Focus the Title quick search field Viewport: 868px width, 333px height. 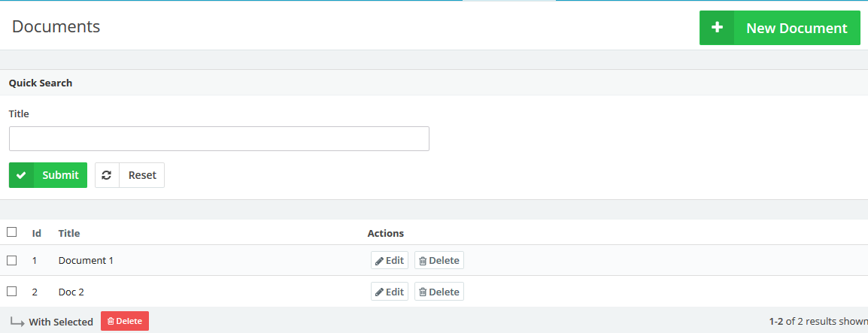[219, 139]
